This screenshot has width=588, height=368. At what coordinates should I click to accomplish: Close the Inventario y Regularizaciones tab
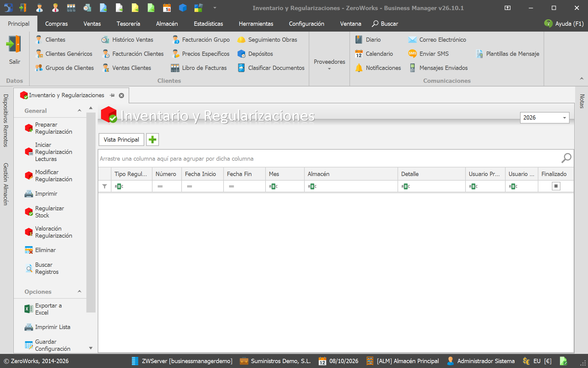click(x=122, y=96)
